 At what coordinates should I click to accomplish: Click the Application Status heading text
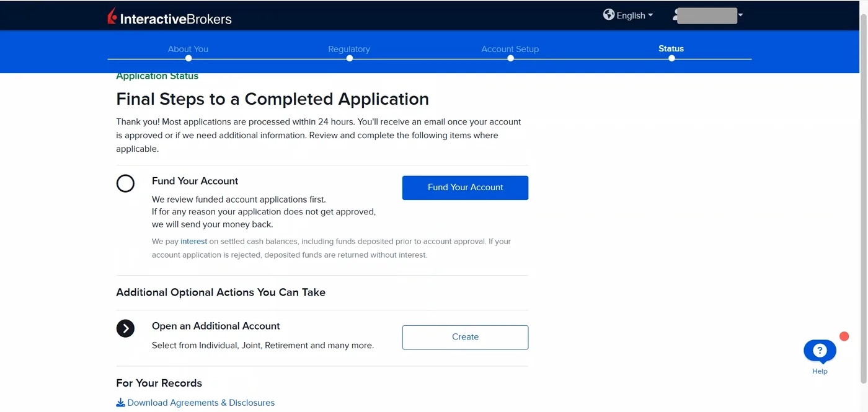(157, 76)
